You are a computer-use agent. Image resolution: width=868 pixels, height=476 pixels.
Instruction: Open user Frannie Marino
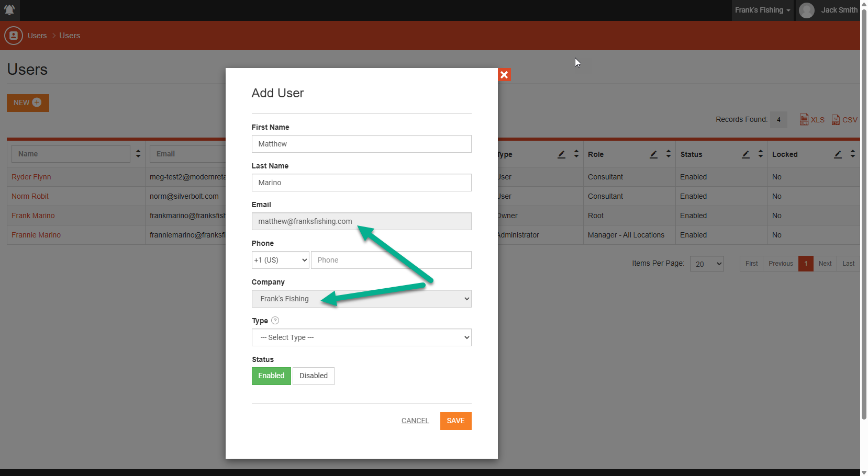pos(36,235)
